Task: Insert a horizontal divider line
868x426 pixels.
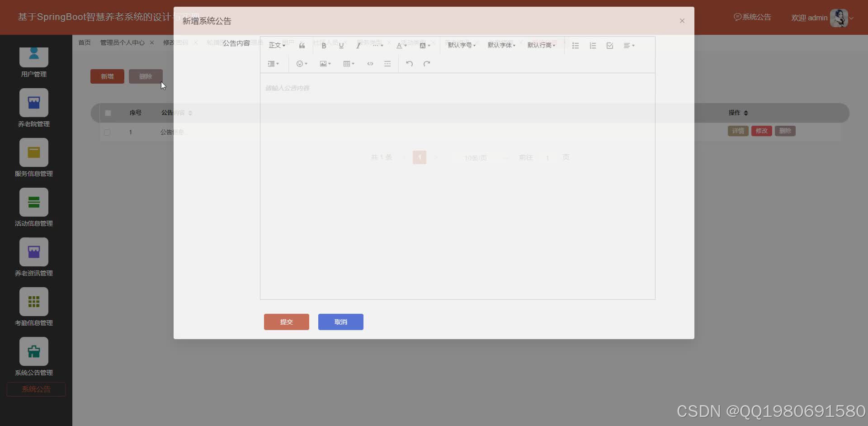Action: coord(387,64)
